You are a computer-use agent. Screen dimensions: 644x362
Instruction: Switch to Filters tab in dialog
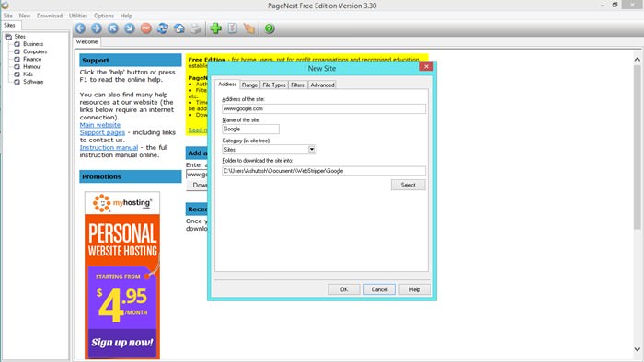pyautogui.click(x=297, y=85)
